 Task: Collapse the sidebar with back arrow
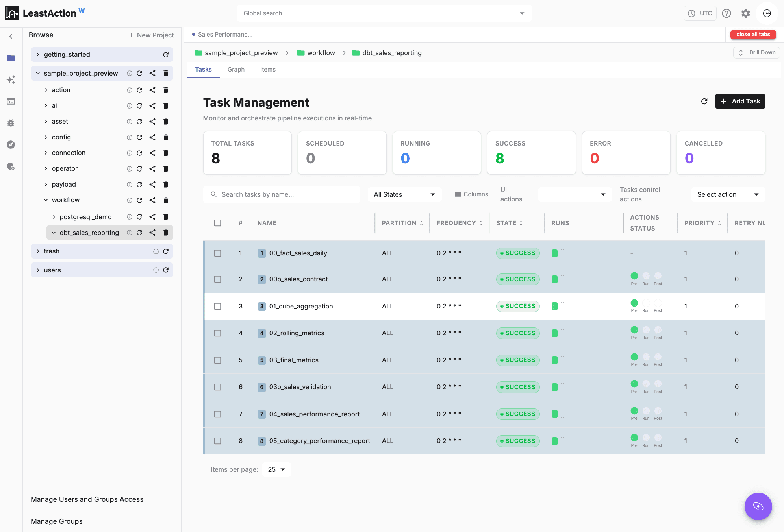coord(11,36)
